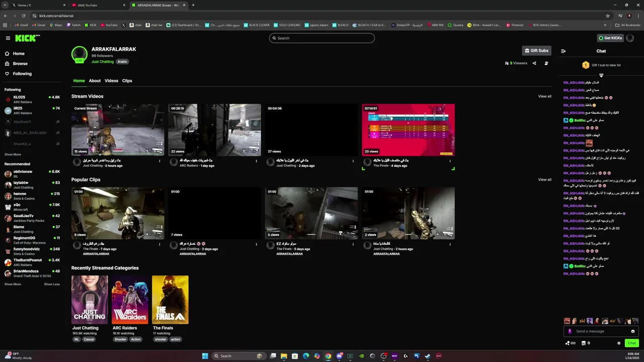Click the Send a message field

pyautogui.click(x=601, y=331)
